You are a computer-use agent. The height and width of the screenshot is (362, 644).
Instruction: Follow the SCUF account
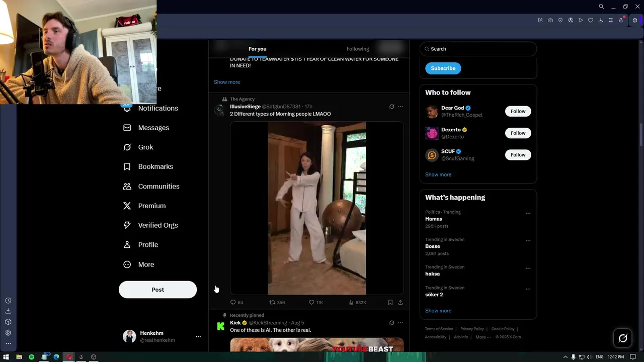tap(518, 155)
